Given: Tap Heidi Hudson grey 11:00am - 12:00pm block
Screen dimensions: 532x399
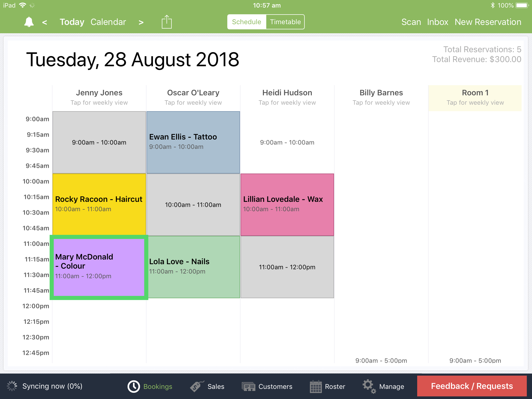Looking at the screenshot, I should coord(287,267).
